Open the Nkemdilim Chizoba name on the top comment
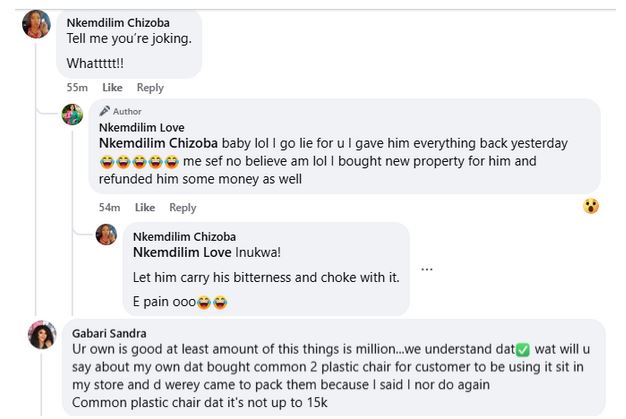626x419 pixels. tap(116, 22)
